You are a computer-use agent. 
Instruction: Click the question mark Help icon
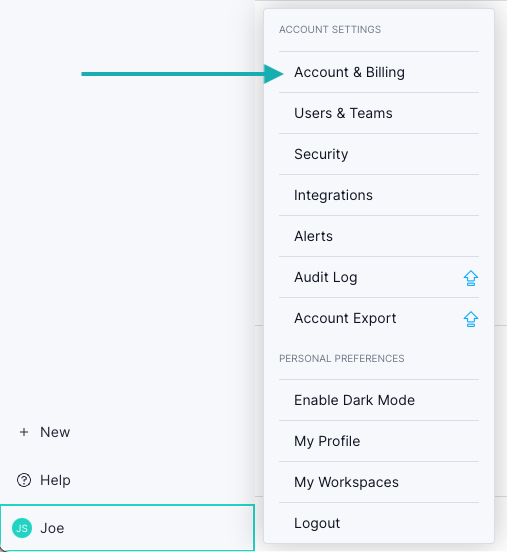(x=24, y=480)
